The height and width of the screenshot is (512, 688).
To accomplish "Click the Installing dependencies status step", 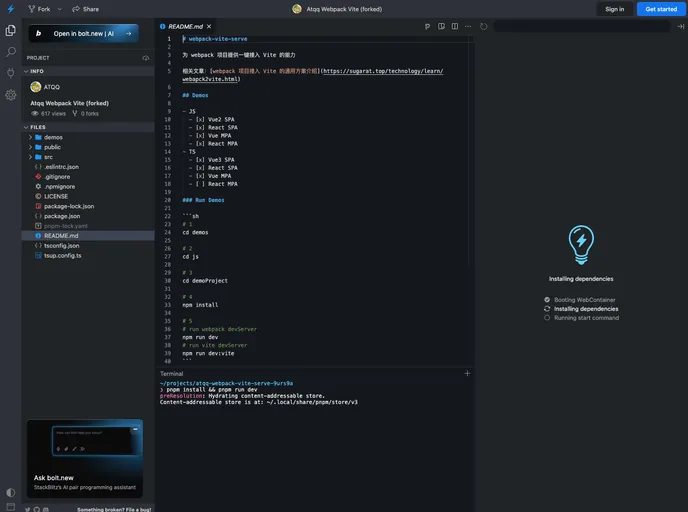I will (581, 309).
